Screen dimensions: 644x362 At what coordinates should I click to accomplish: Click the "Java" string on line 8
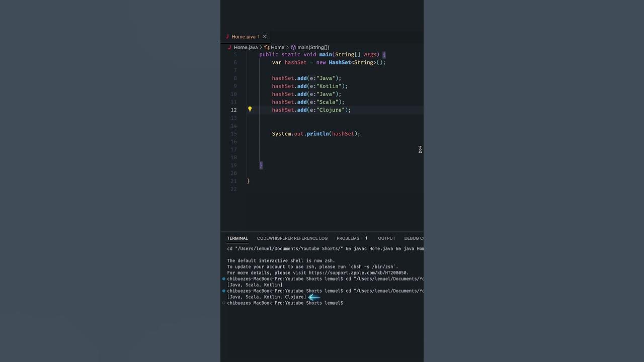click(327, 78)
